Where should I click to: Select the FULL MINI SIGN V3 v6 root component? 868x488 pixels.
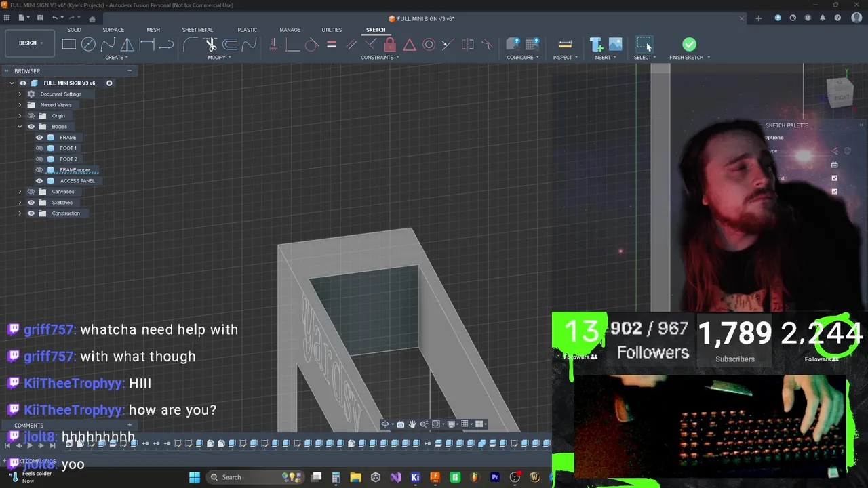(x=69, y=83)
